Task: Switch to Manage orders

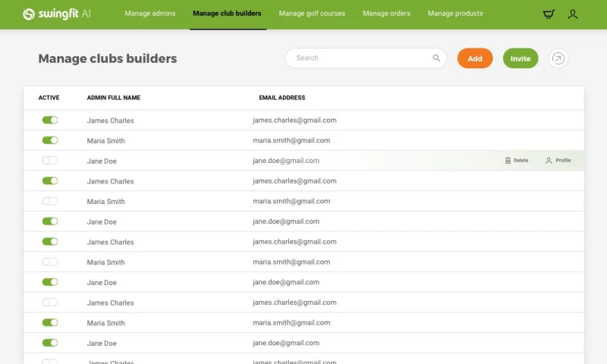Action: pos(387,14)
